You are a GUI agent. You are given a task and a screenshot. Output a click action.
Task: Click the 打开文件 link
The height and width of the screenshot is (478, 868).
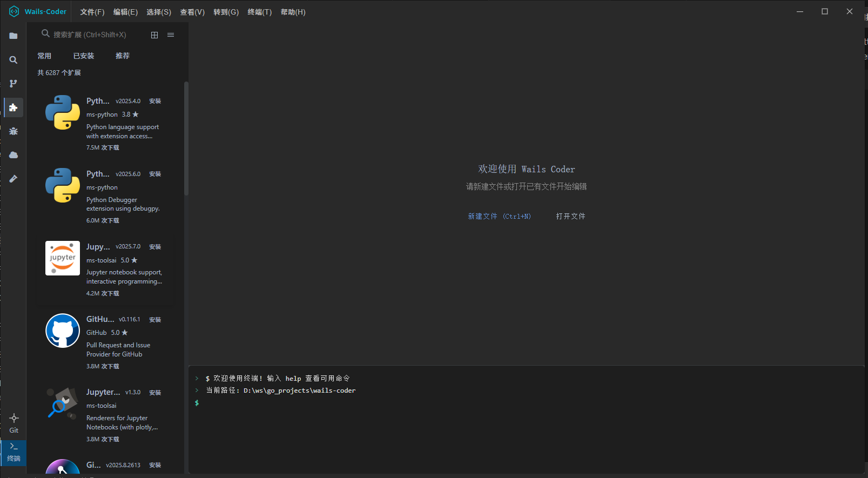pos(571,217)
